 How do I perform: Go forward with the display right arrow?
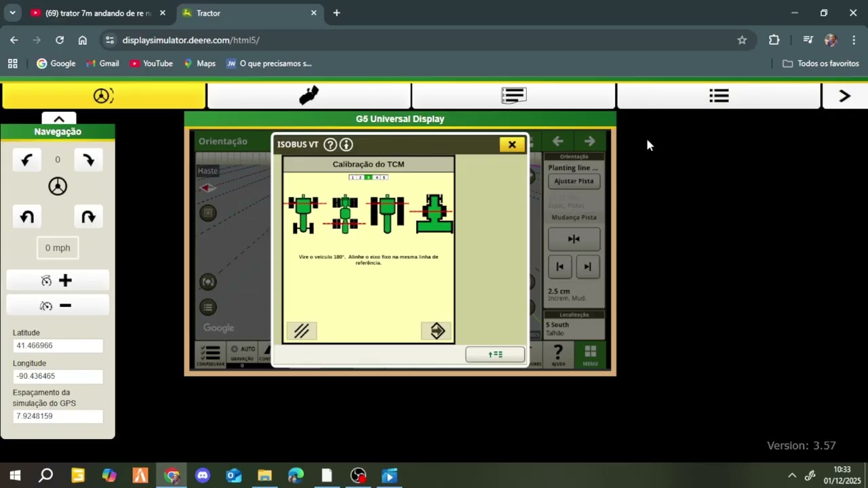pyautogui.click(x=589, y=141)
